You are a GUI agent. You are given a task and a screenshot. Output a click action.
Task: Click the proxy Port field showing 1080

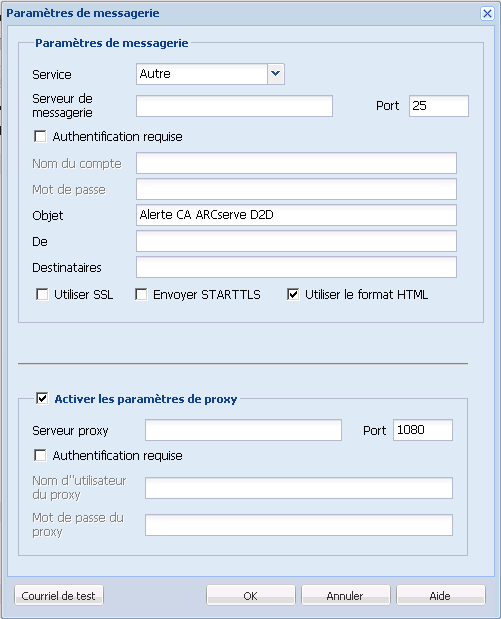(x=423, y=430)
